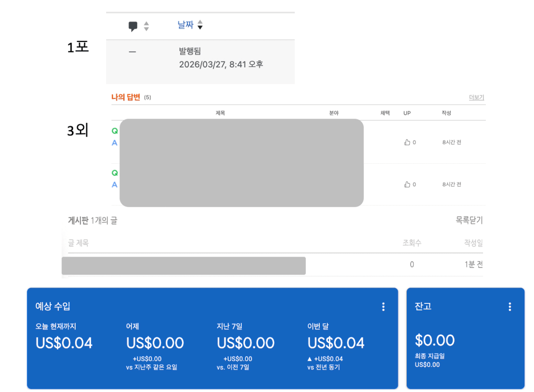Sort posts by the 날짜 column header
The height and width of the screenshot is (392, 534).
(186, 25)
